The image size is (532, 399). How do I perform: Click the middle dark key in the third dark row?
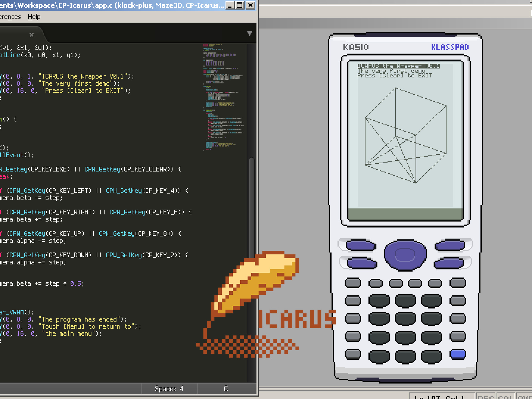pos(405,338)
